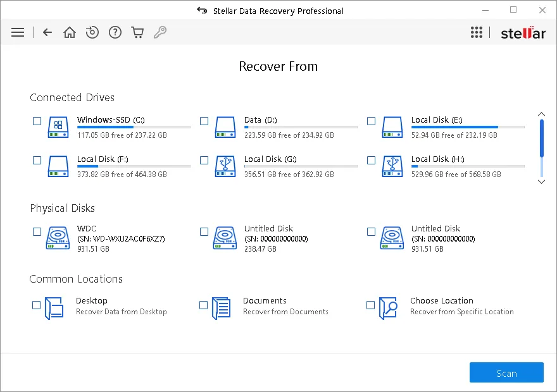Viewport: 557px width, 392px height.
Task: Open the hamburger menu
Action: (18, 32)
